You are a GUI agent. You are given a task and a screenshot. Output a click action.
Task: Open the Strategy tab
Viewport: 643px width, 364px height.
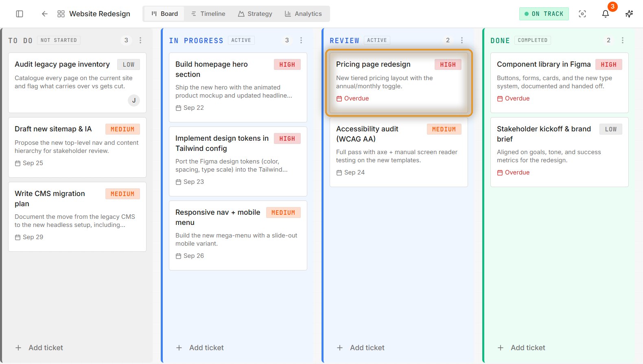point(255,14)
